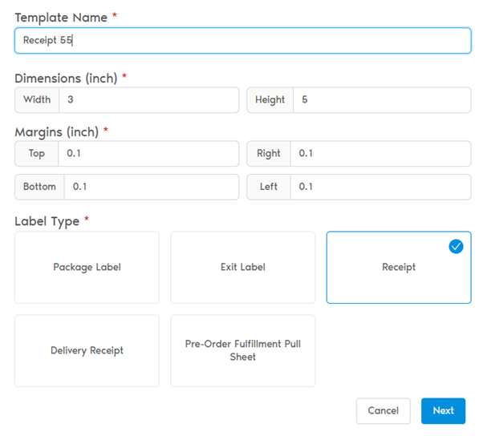This screenshot has width=483, height=448.
Task: Click the Top margin label addon
Action: pos(37,154)
